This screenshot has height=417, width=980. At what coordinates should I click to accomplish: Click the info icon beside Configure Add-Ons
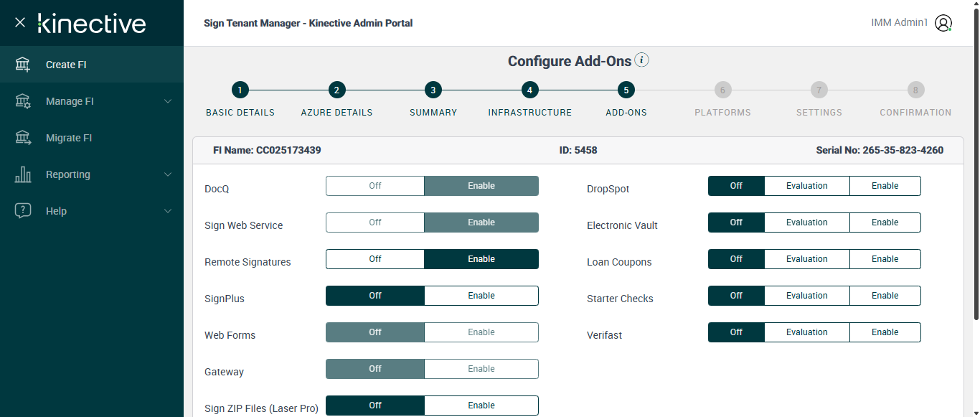pyautogui.click(x=642, y=60)
